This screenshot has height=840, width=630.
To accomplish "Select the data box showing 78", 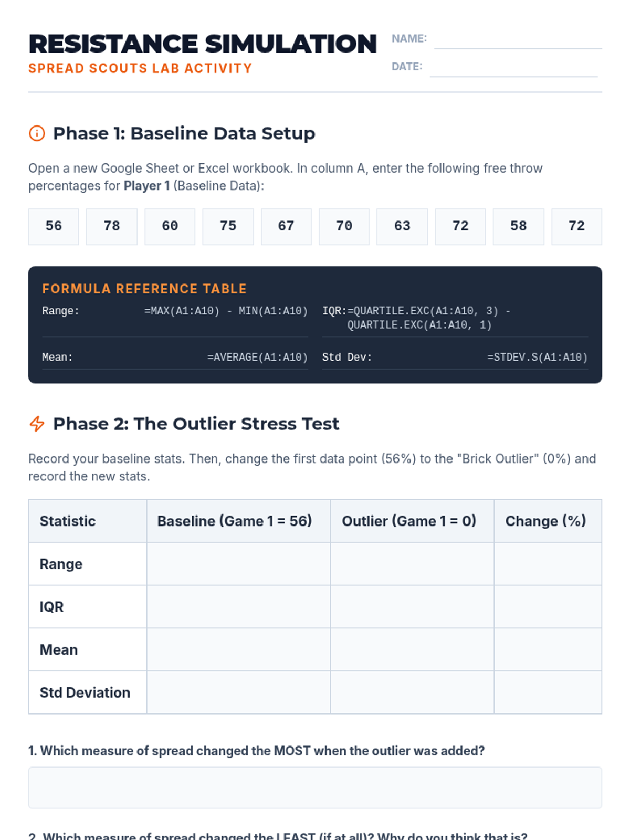I will (112, 226).
